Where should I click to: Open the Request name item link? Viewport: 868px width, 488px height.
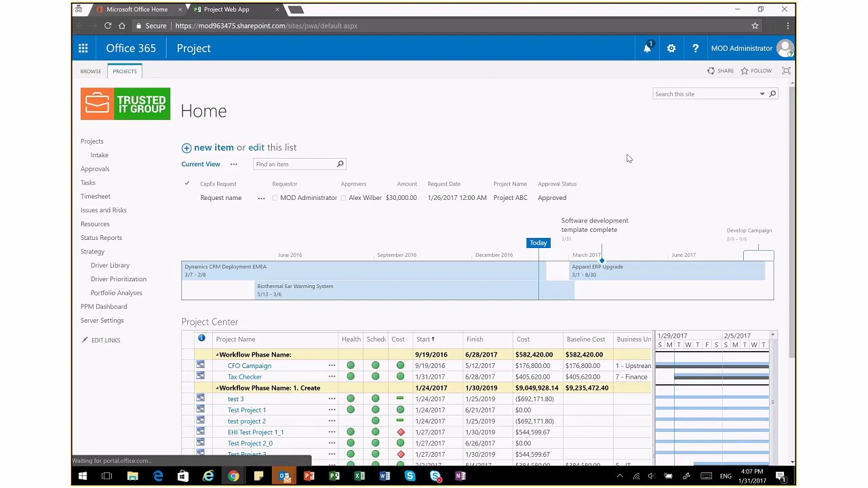[221, 198]
